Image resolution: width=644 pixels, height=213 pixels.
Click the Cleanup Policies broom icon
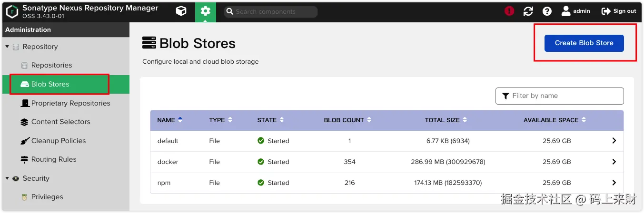pos(25,141)
